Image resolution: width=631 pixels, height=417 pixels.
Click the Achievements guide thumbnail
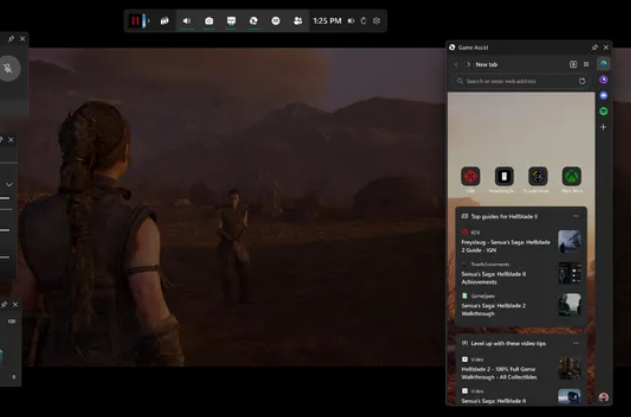pos(569,273)
